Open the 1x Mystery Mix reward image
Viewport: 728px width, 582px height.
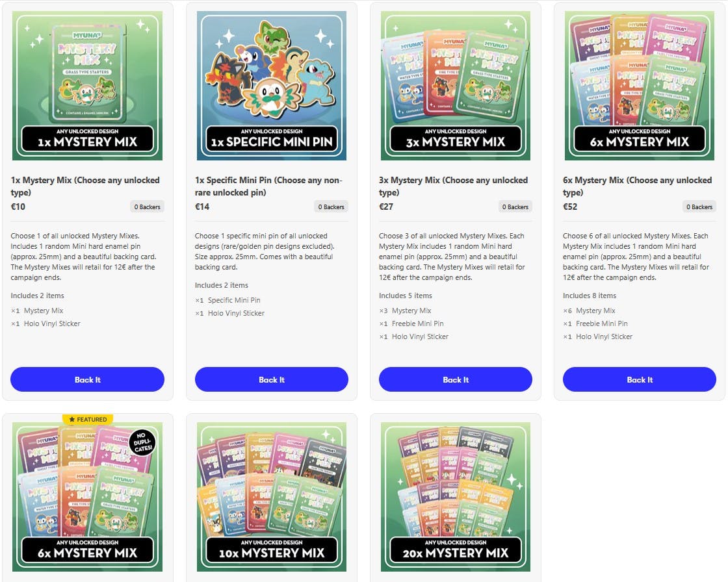coord(87,86)
